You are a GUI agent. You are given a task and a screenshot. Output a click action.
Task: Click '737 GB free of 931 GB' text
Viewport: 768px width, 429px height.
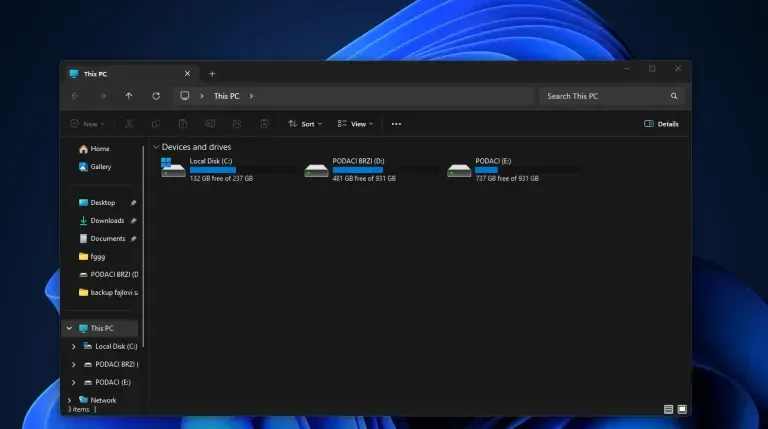507,179
